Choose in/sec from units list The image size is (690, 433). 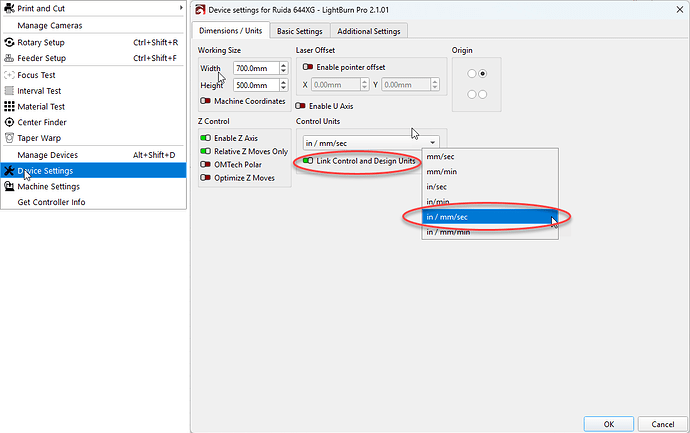point(490,187)
